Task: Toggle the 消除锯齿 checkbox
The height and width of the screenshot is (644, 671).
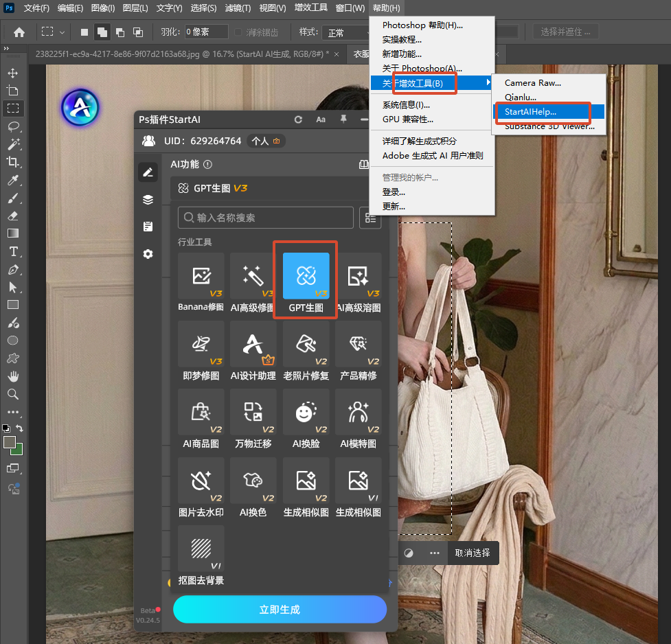Action: point(238,32)
